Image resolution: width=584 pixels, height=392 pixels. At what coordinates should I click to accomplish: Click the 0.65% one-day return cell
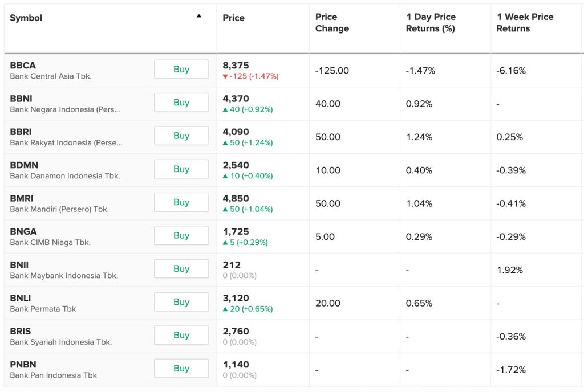[x=419, y=303]
